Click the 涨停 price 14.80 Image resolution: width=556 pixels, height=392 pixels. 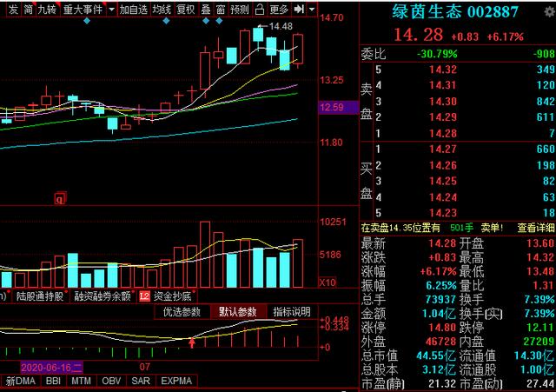click(x=442, y=328)
